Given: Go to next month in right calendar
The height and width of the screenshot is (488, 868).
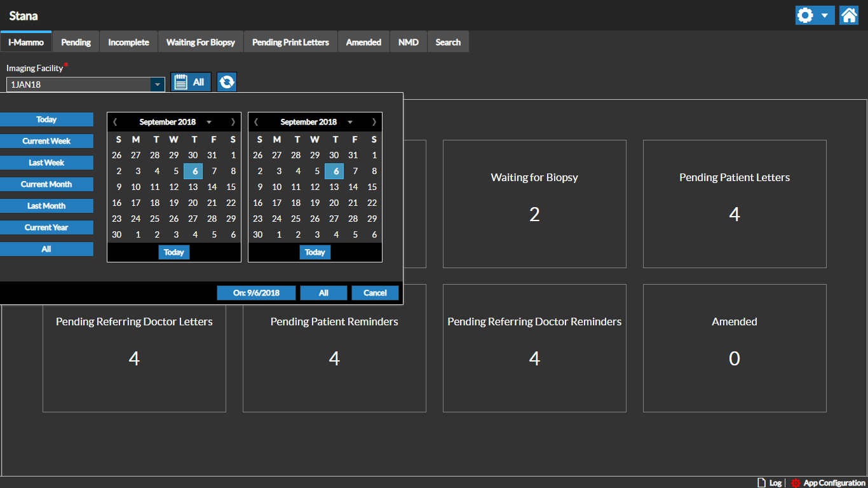Looking at the screenshot, I should [374, 122].
